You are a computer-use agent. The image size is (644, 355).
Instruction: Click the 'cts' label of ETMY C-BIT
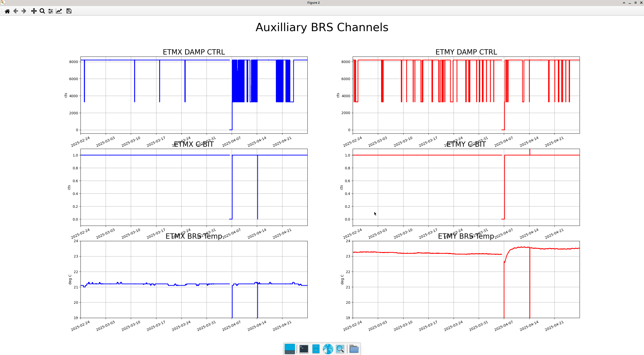(341, 187)
